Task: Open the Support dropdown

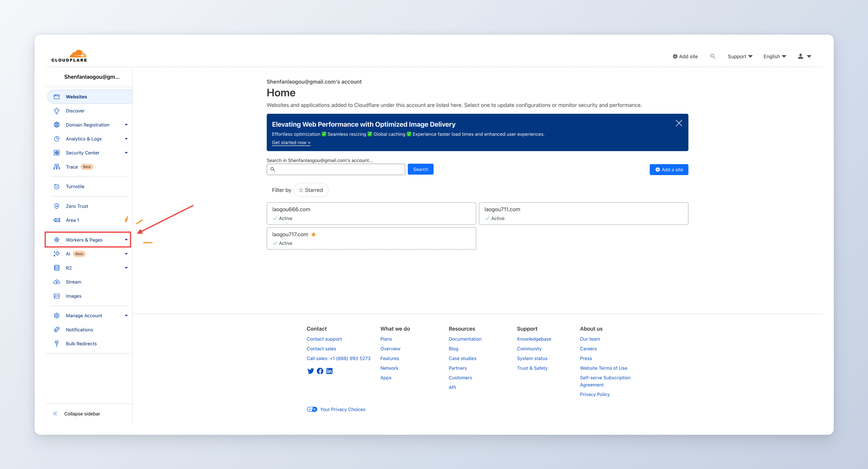Action: tap(740, 56)
